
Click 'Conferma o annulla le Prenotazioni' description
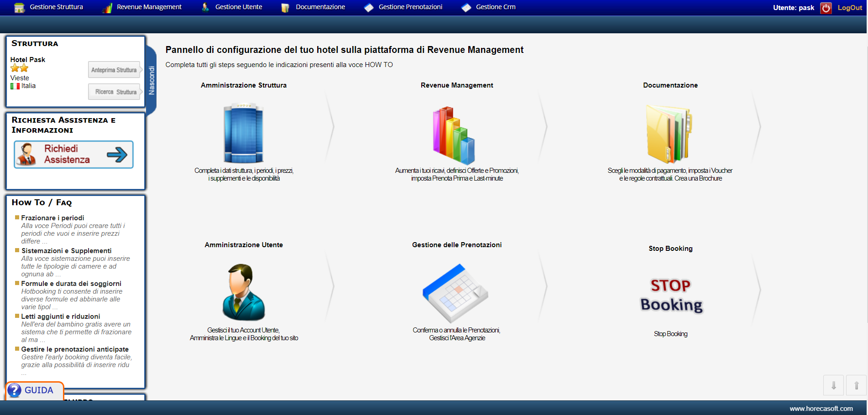click(x=457, y=334)
